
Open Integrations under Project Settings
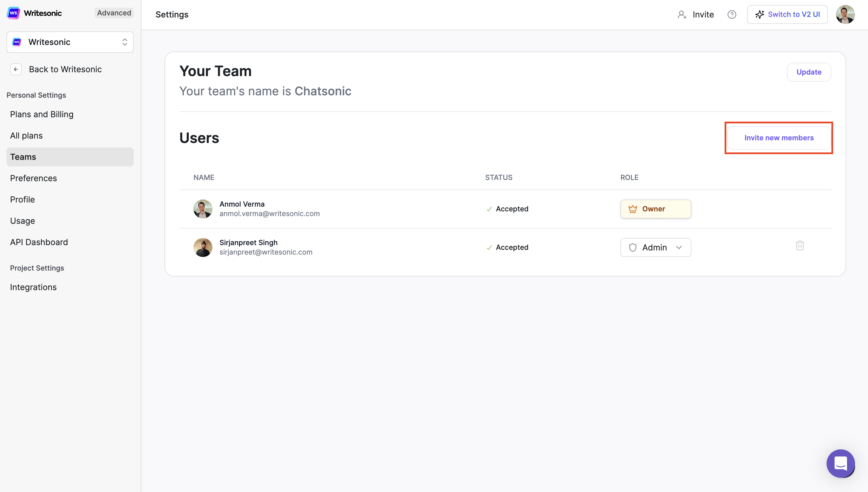33,287
